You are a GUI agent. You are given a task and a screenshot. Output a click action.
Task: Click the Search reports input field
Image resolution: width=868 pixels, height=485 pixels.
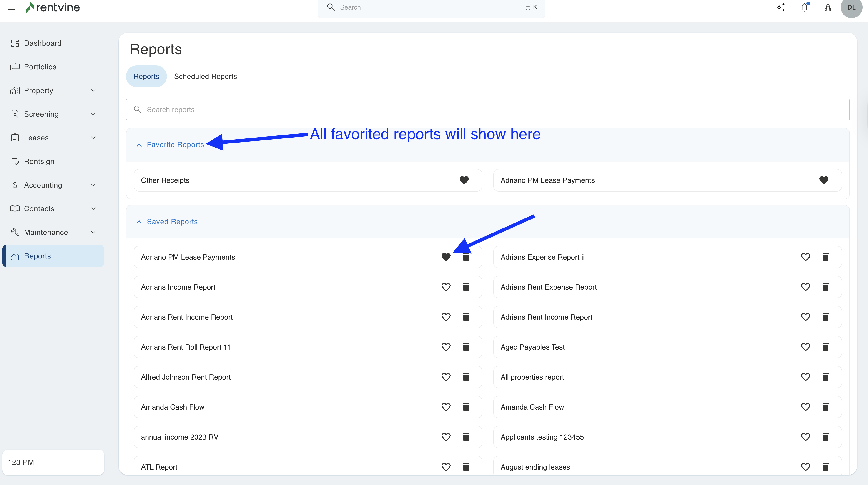(487, 110)
